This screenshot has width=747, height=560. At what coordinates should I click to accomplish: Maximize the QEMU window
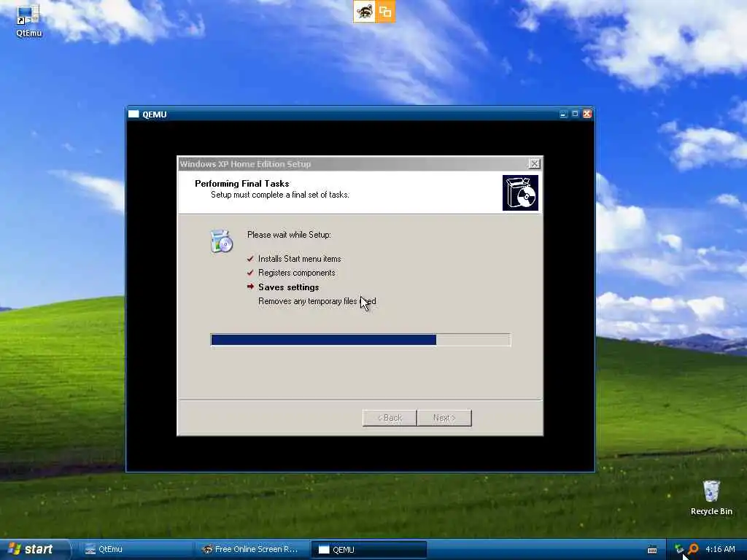tap(575, 114)
